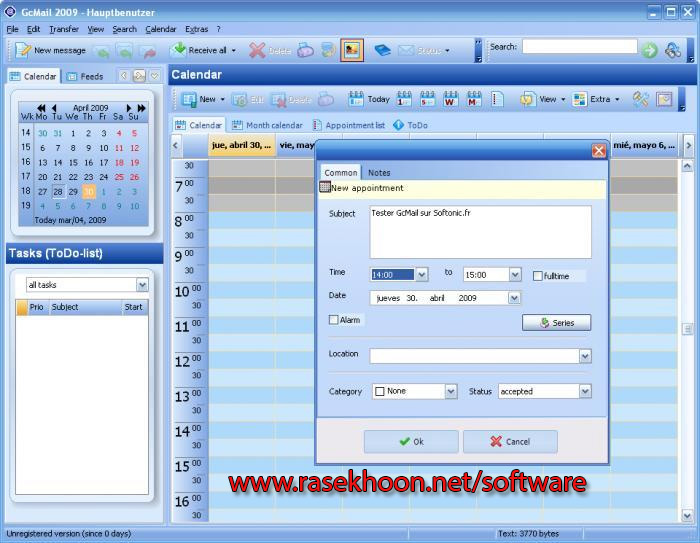This screenshot has height=543, width=700.
Task: Click the rightmost calendar toolbar window icon
Action: pyautogui.click(x=664, y=99)
